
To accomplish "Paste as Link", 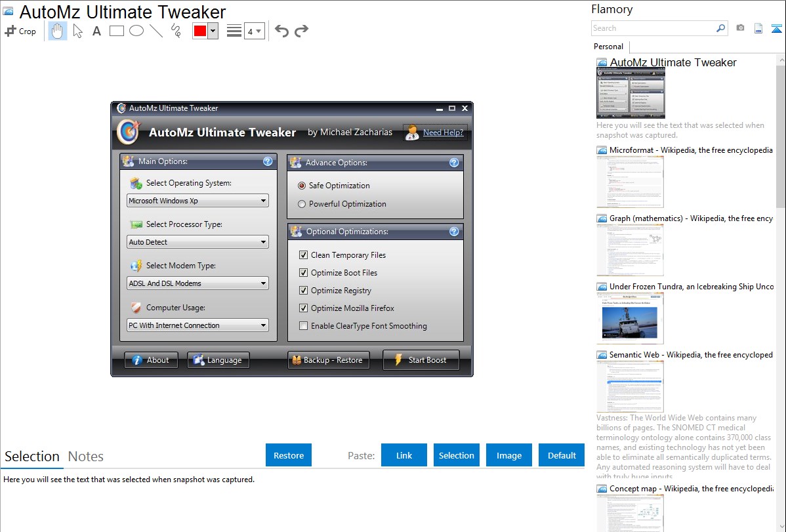I will [x=404, y=455].
